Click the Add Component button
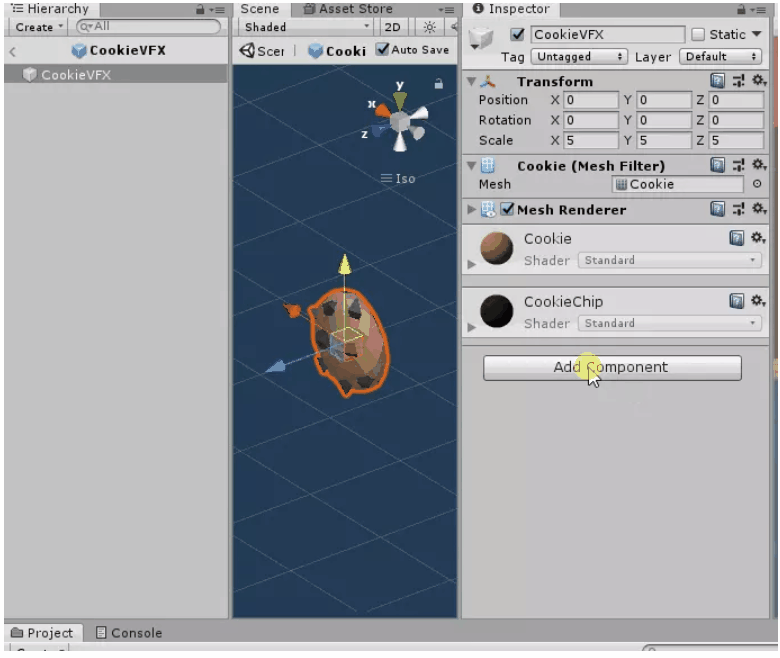Viewport: 780px width, 658px height. click(612, 368)
